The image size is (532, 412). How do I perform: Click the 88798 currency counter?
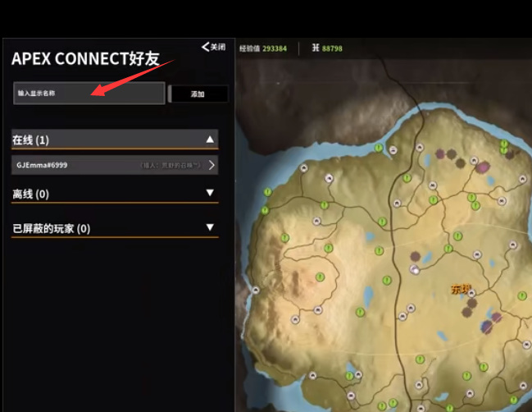tap(327, 48)
